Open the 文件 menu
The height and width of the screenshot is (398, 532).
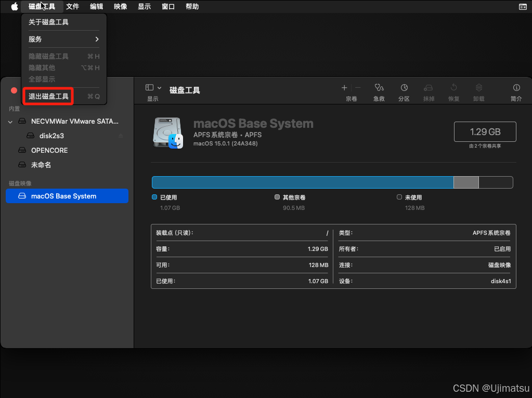(73, 6)
